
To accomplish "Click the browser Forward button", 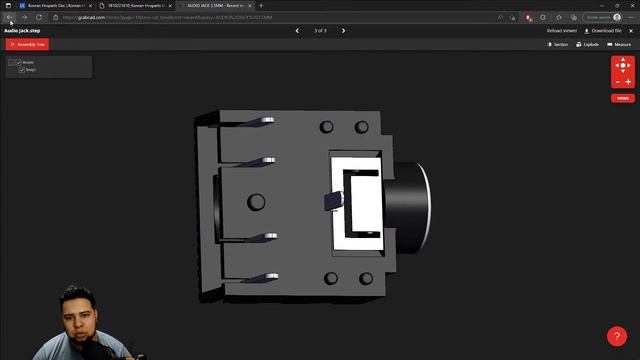I will [x=24, y=18].
